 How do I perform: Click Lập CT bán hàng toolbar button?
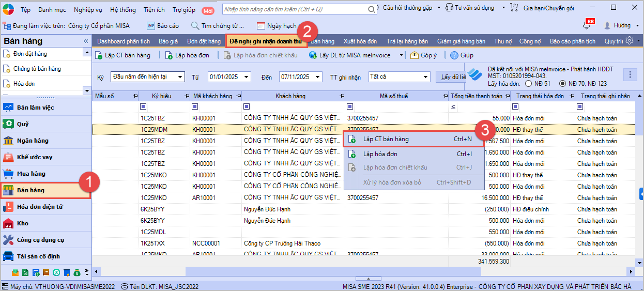tap(123, 55)
